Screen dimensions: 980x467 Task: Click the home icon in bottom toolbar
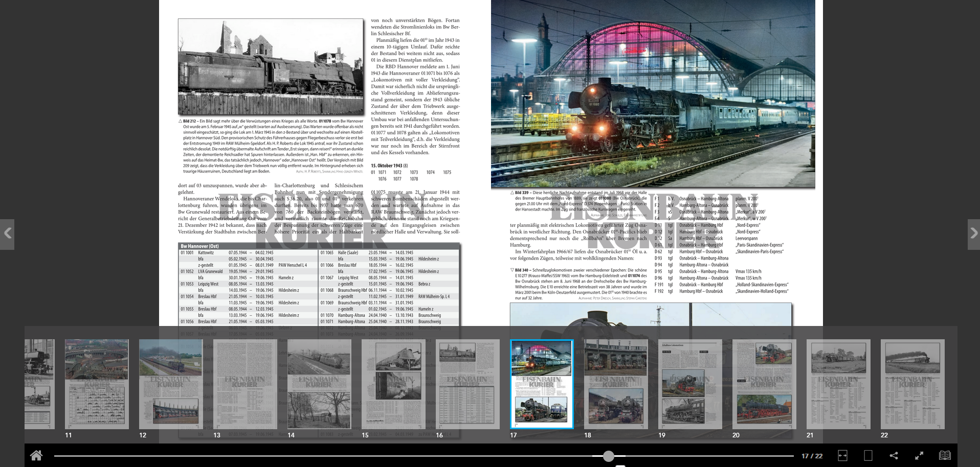point(36,455)
